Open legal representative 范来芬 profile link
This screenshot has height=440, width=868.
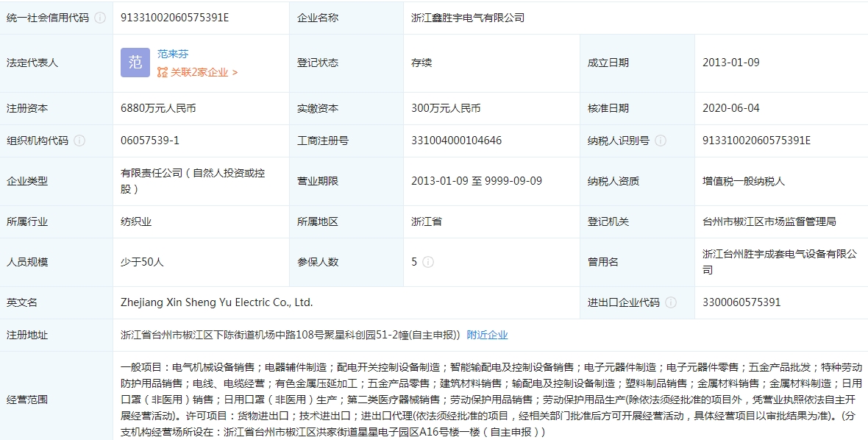click(173, 54)
